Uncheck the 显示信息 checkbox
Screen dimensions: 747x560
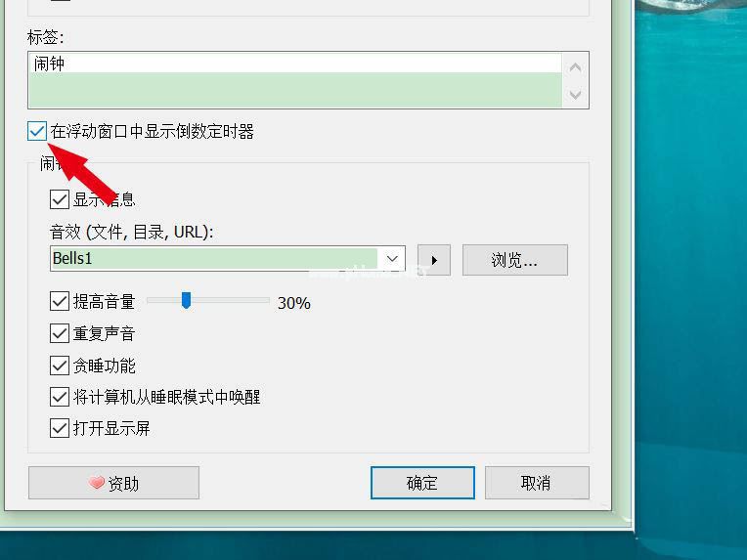tap(60, 199)
